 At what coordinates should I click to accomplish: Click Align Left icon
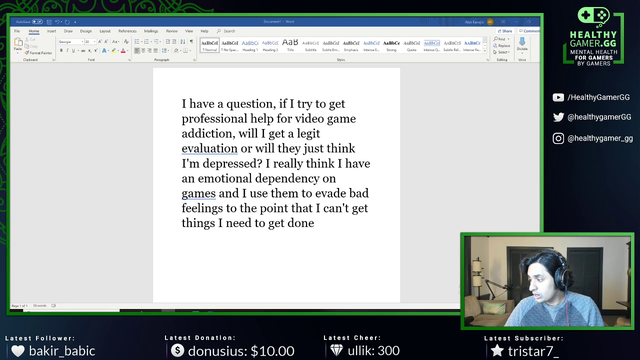(x=137, y=51)
